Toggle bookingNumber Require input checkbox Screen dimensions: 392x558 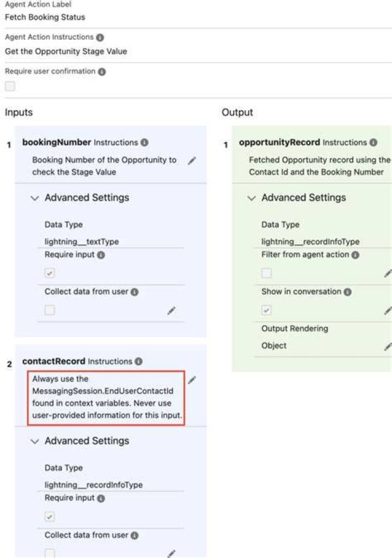[x=50, y=273]
